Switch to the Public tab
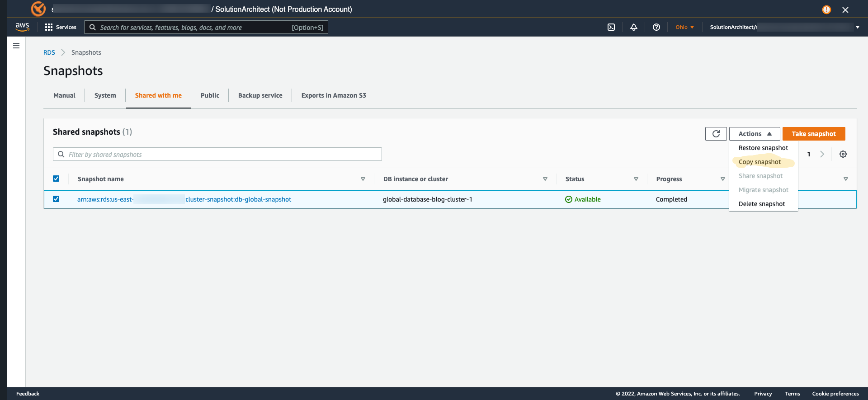The width and height of the screenshot is (868, 400). (210, 95)
